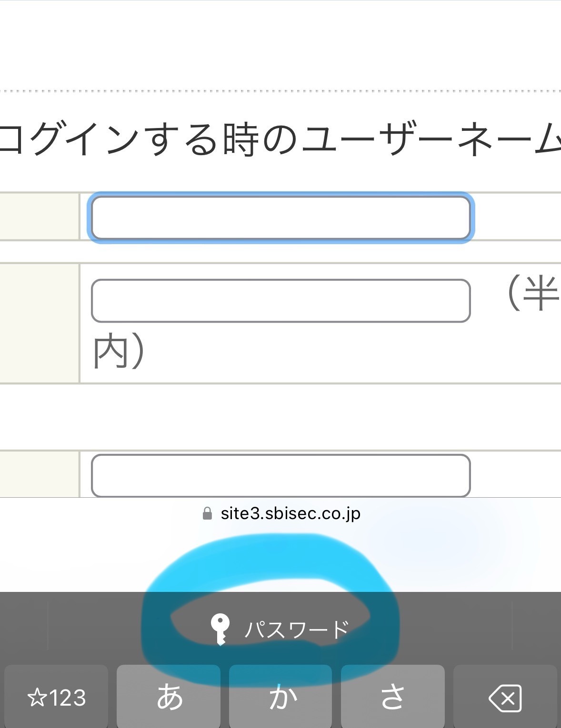
Task: Tap the site3.sbisec.co.jp address text
Action: [x=291, y=513]
